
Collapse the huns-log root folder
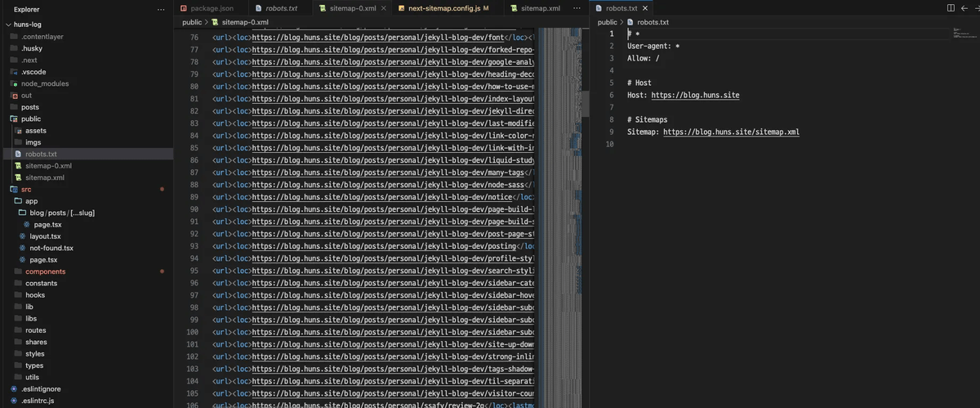[x=7, y=25]
